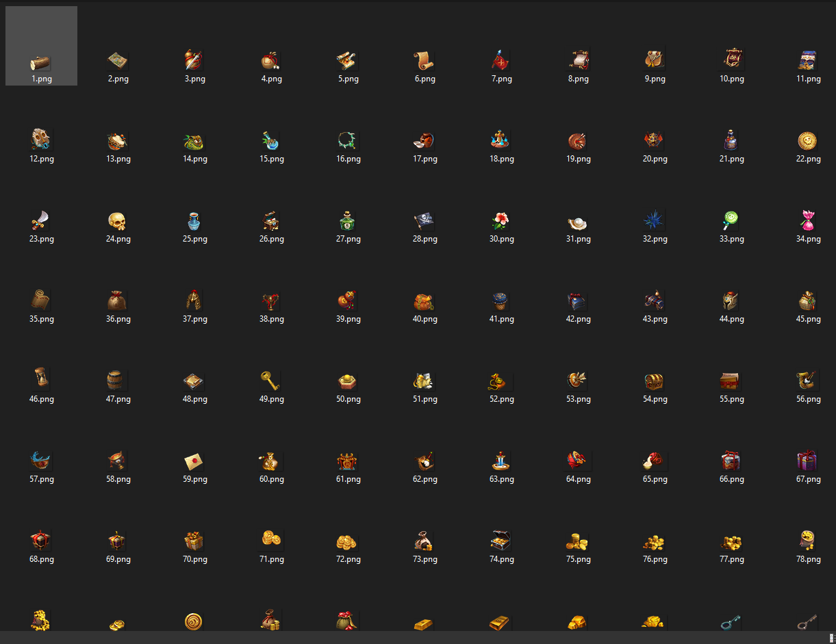The width and height of the screenshot is (836, 644).
Task: Click the pirate flag icon for 28.png
Action: pos(425,221)
